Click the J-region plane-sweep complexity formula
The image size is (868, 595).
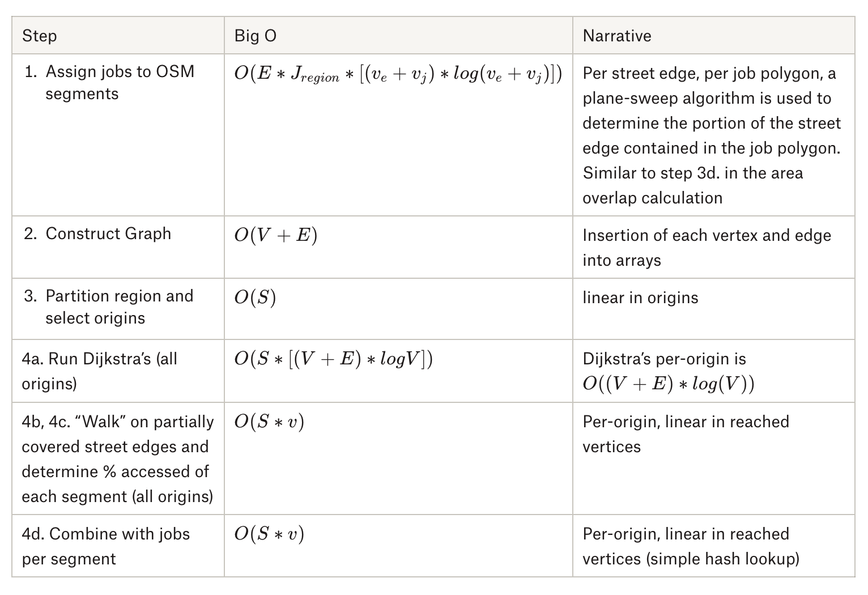click(x=398, y=74)
